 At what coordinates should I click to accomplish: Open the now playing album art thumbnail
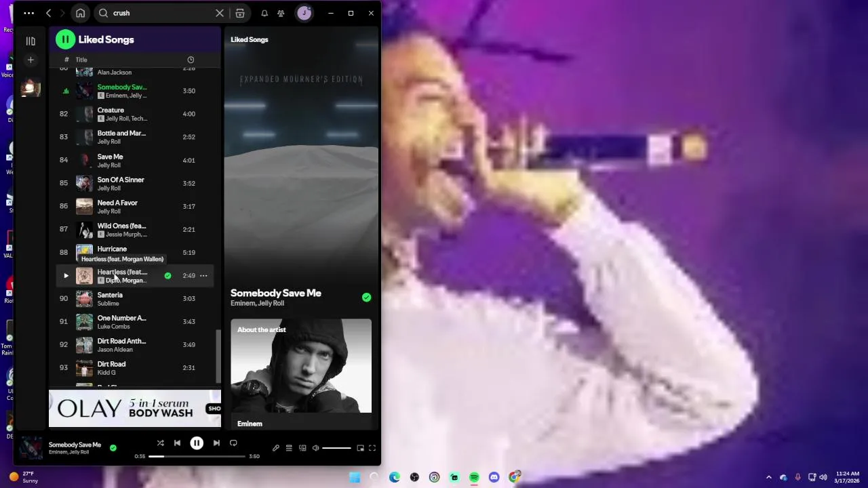pyautogui.click(x=31, y=448)
